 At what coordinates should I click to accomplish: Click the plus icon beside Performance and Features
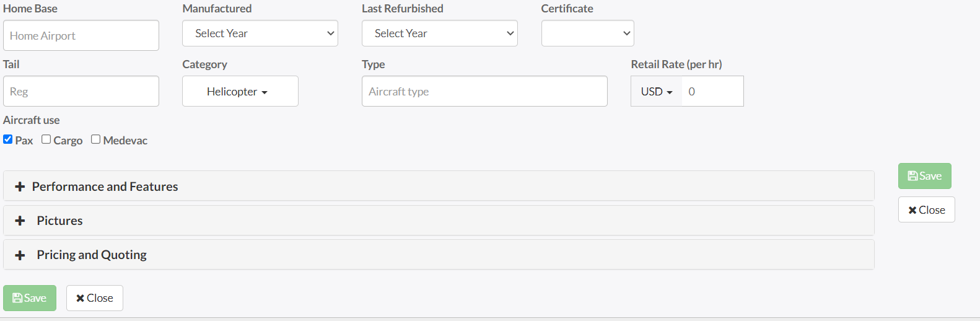pyautogui.click(x=20, y=187)
